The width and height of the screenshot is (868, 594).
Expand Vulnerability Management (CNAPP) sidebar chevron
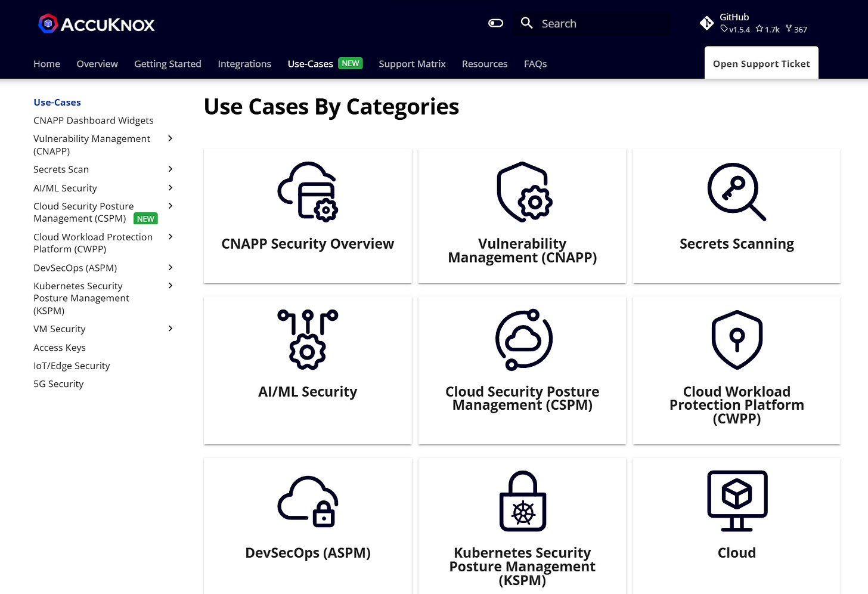pos(170,138)
